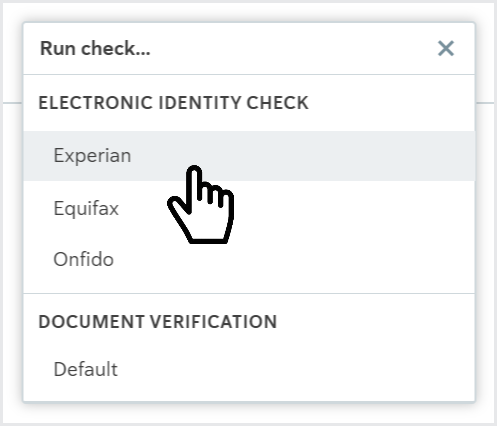Click the Run check… title
The width and height of the screenshot is (497, 426).
[95, 49]
